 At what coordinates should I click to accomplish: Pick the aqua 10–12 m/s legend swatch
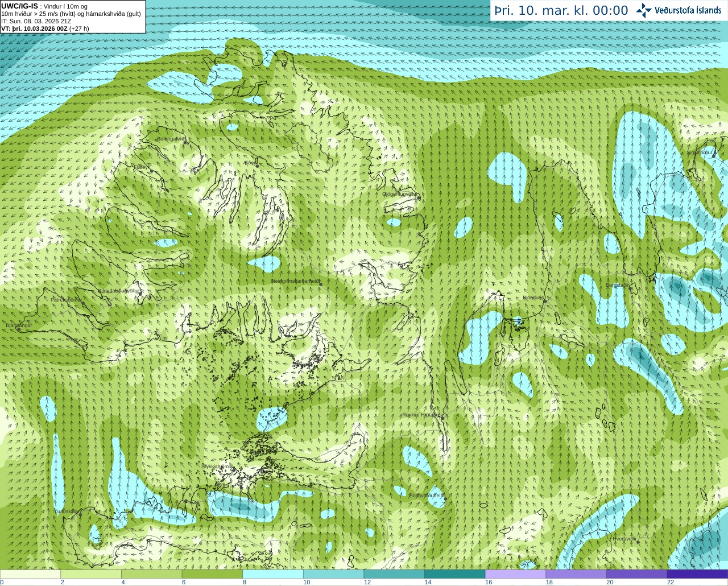click(333, 574)
